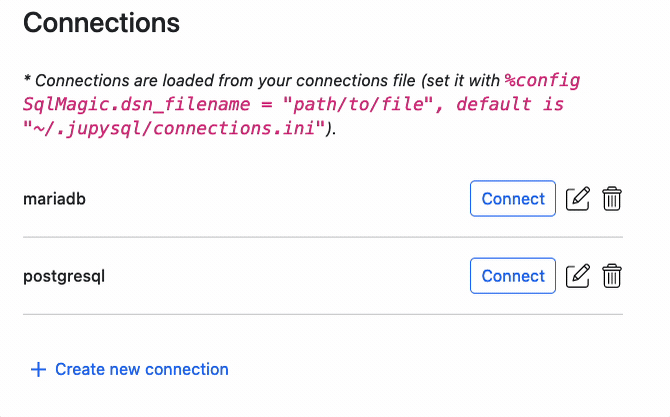Viewport: 670px width, 417px height.
Task: Click the divider line below postgresql row
Action: (x=322, y=314)
